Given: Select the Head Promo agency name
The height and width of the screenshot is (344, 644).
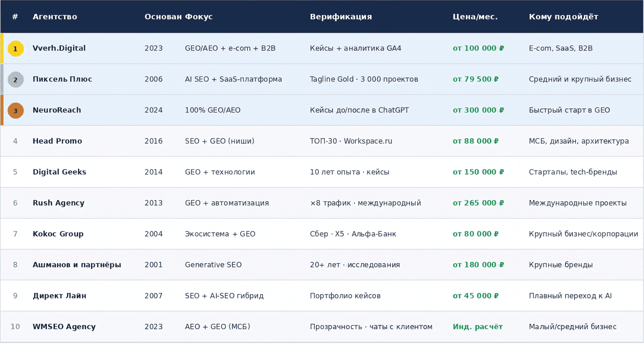Looking at the screenshot, I should coord(57,141).
